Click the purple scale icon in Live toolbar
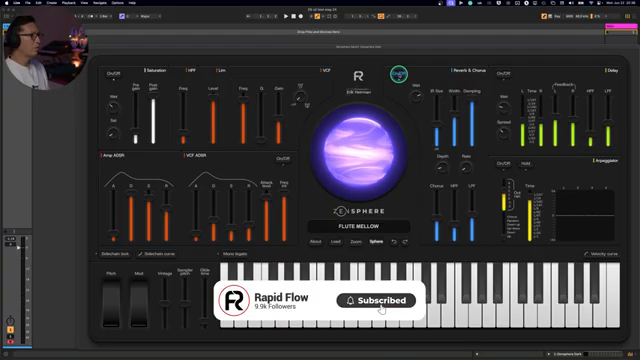Image resolution: width=640 pixels, height=360 pixels. point(122,16)
